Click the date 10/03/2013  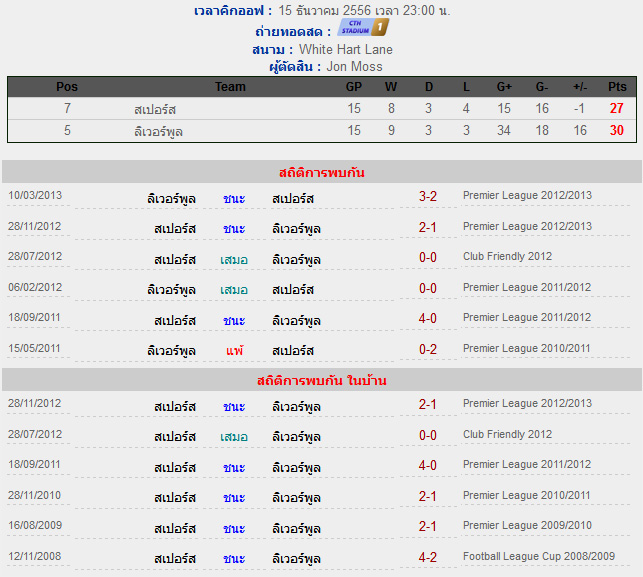coord(35,195)
